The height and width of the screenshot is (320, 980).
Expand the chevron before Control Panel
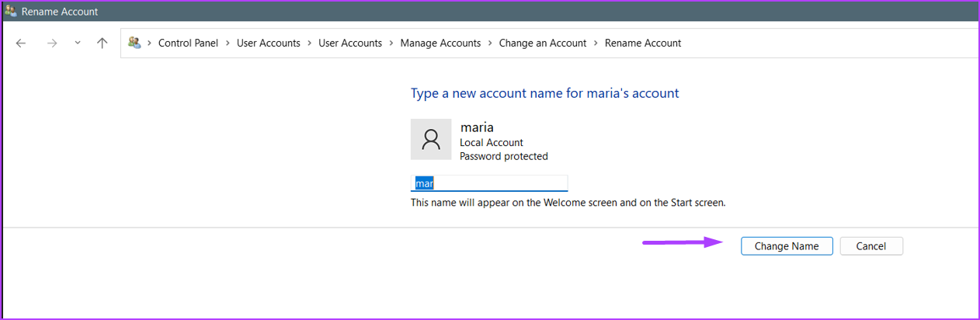tap(148, 43)
